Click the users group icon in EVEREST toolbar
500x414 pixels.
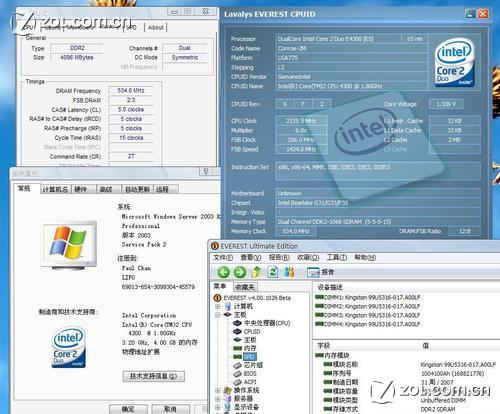click(289, 272)
